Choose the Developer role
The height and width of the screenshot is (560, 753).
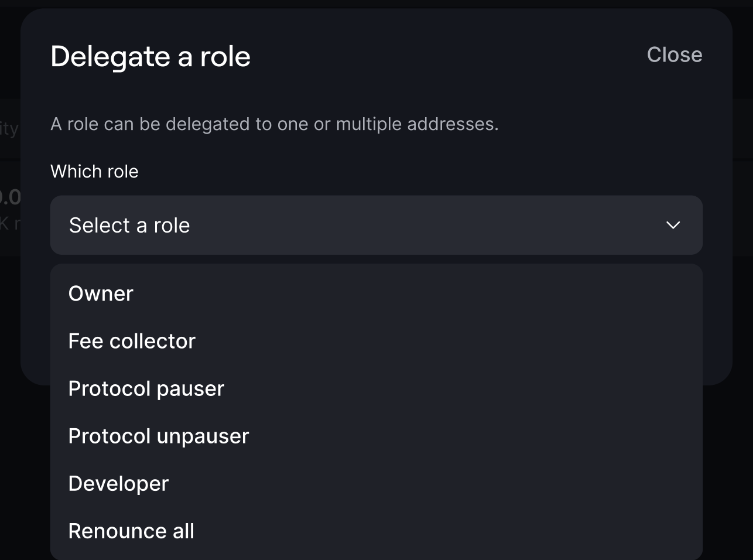pos(118,483)
